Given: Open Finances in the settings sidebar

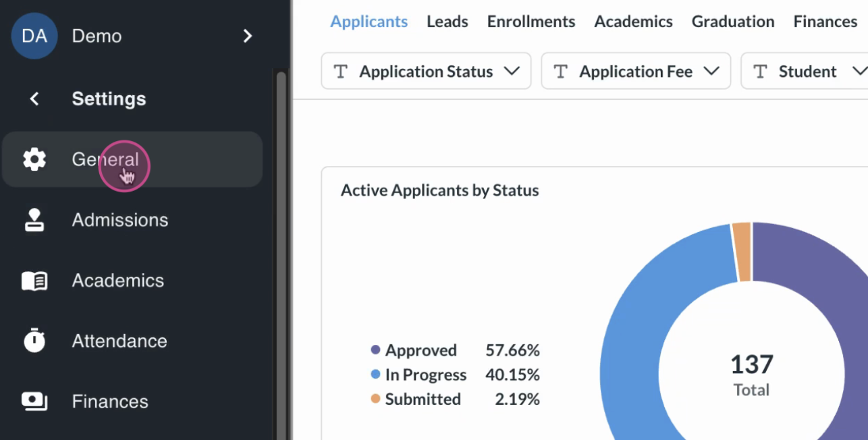Looking at the screenshot, I should coord(132,402).
